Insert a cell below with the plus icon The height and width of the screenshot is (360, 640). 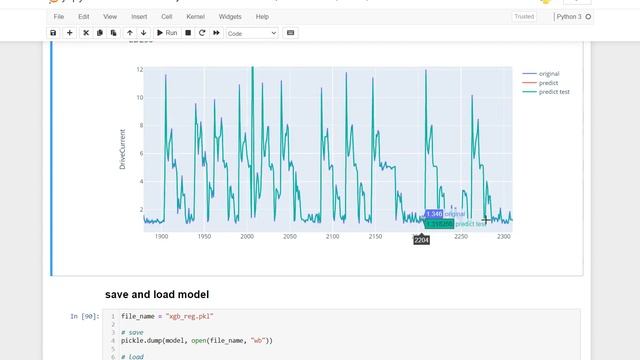[x=69, y=33]
